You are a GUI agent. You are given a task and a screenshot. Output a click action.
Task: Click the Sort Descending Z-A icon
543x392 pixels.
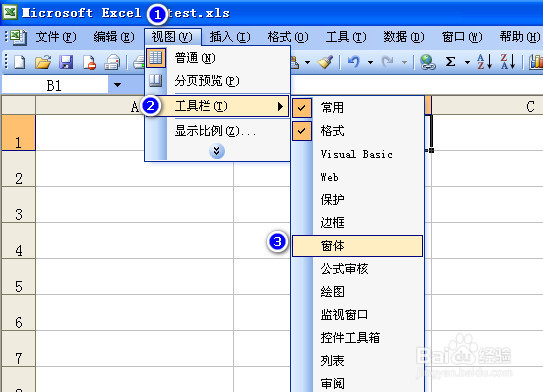[x=508, y=62]
